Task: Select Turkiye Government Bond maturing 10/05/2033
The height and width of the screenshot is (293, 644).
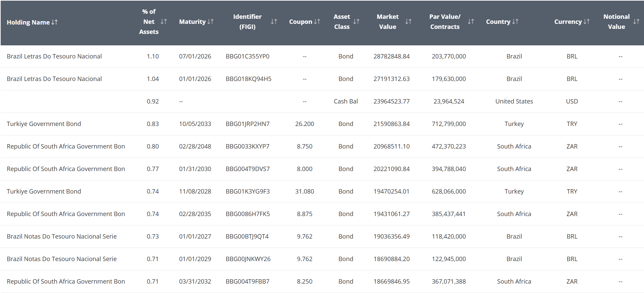Action: coord(44,124)
